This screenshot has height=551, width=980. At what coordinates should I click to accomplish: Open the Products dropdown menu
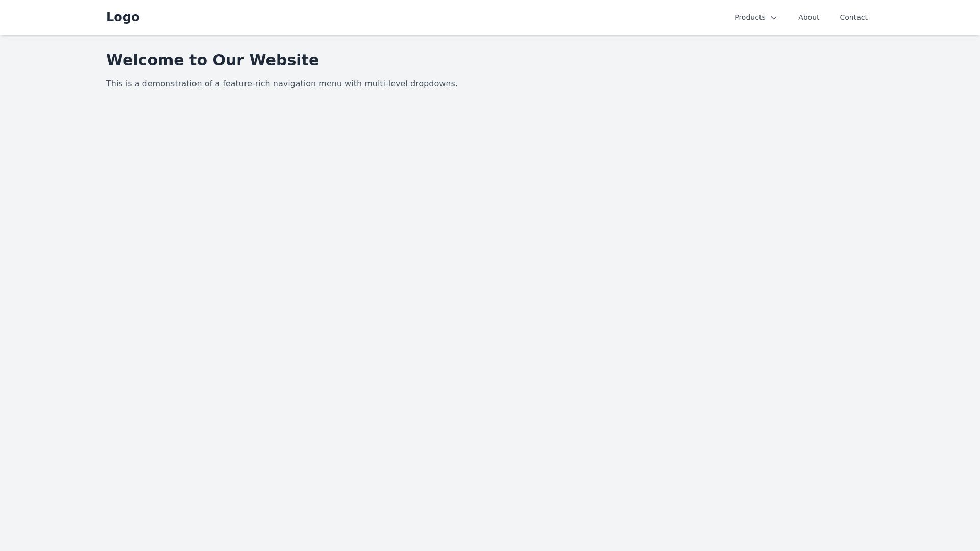tap(756, 17)
